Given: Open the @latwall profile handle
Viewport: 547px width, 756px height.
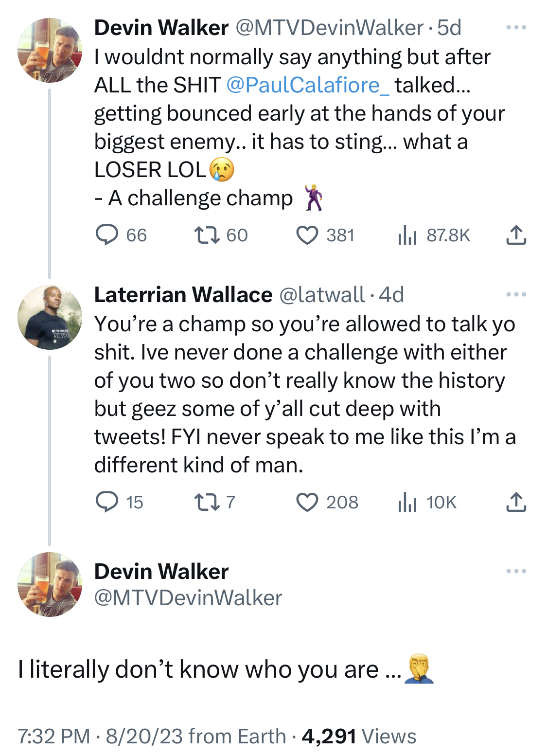Looking at the screenshot, I should (x=321, y=295).
